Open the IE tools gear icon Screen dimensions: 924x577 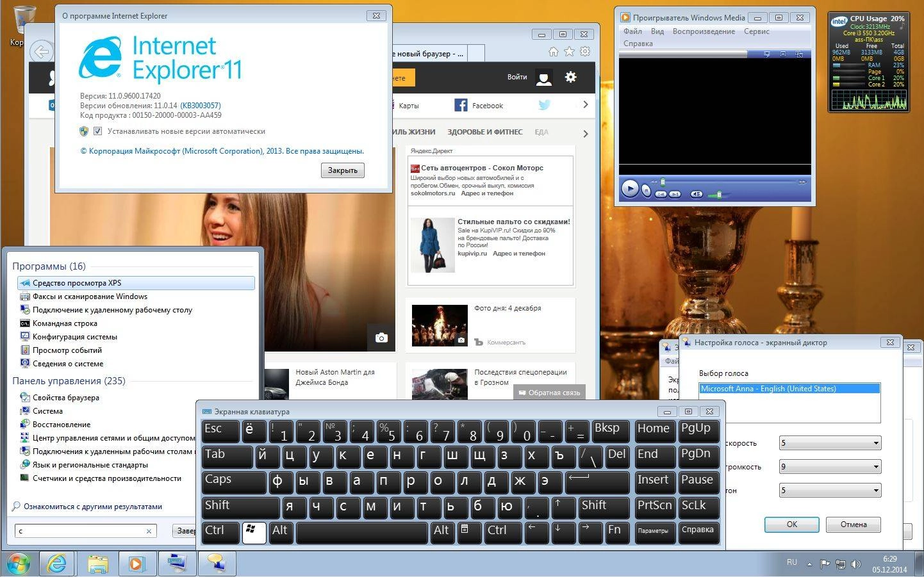585,52
